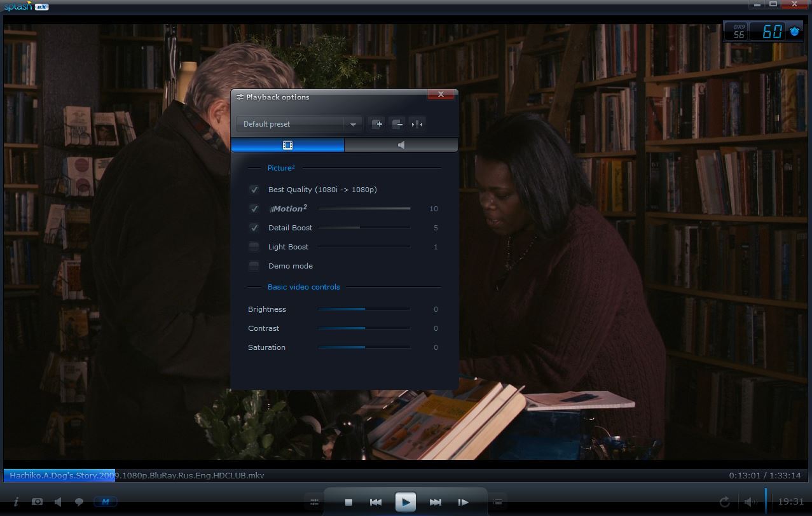Jump to the previous track
This screenshot has width=812, height=516.
click(x=376, y=502)
